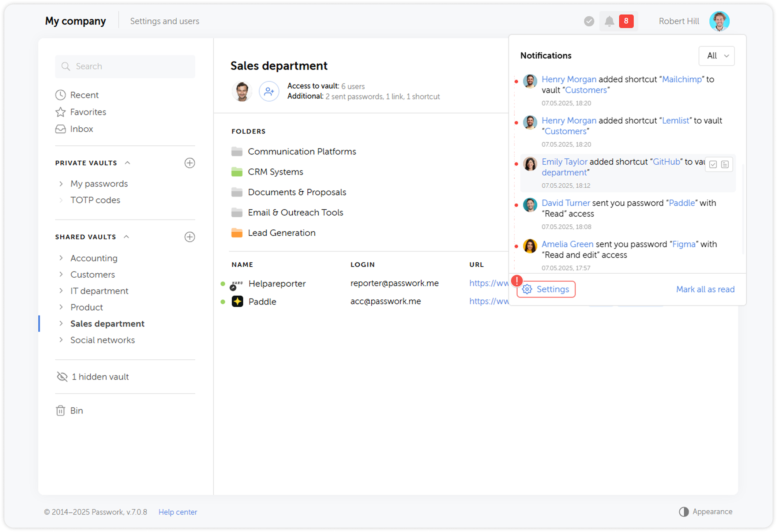Toggle the Appearance theme switcher

coord(684,512)
